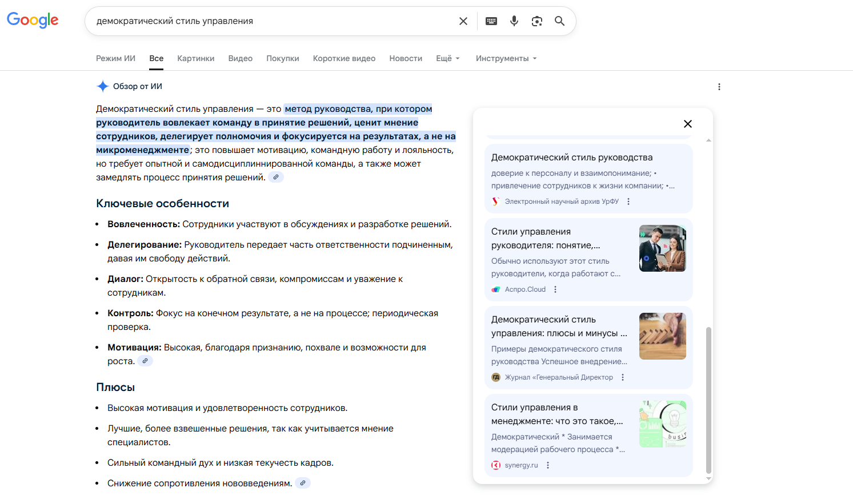Image resolution: width=853 pixels, height=504 pixels.
Task: Switch to the Новости tab
Action: point(406,58)
